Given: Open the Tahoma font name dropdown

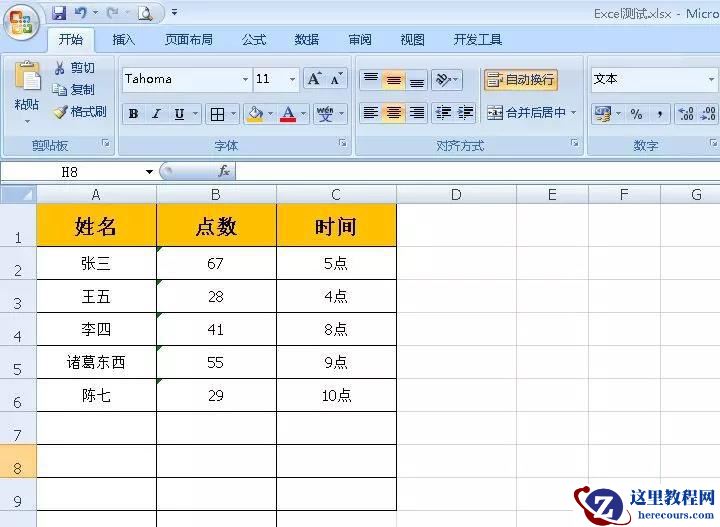Looking at the screenshot, I should pos(246,79).
